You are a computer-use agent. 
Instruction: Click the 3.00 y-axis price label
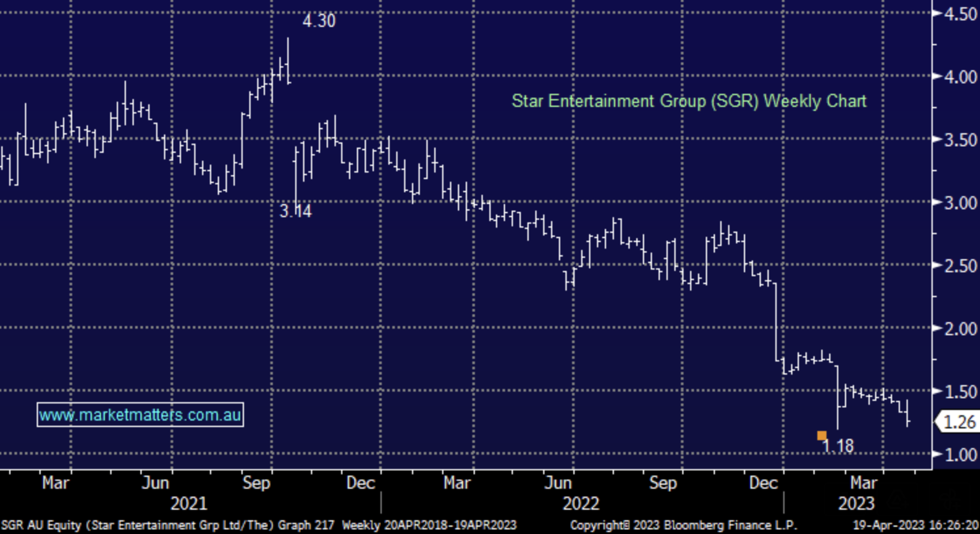pos(960,203)
